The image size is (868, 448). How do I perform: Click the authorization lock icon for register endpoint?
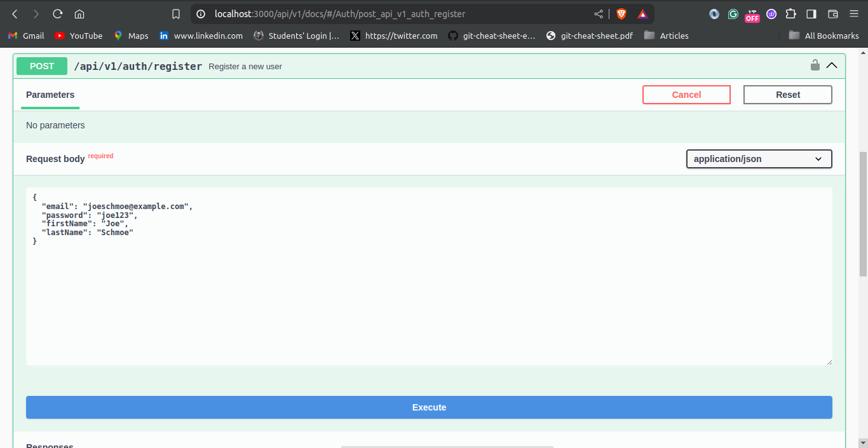coord(815,65)
